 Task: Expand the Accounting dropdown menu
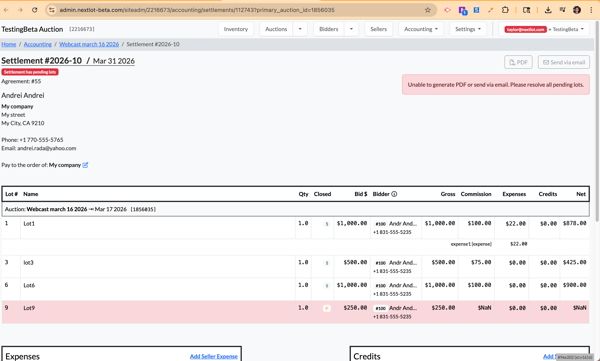[x=421, y=29]
